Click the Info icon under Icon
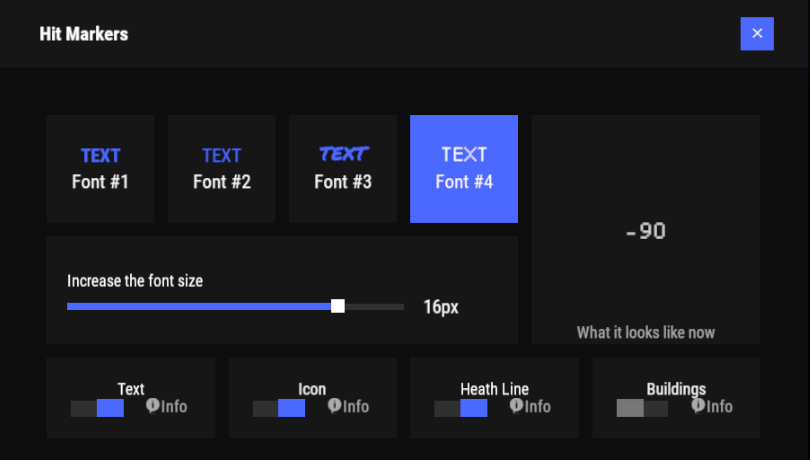The width and height of the screenshot is (810, 460). tap(335, 405)
